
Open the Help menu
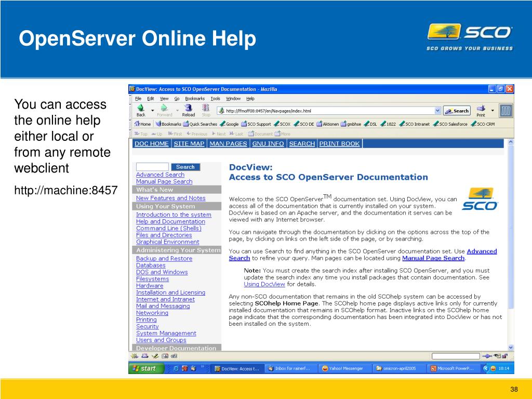pos(250,99)
